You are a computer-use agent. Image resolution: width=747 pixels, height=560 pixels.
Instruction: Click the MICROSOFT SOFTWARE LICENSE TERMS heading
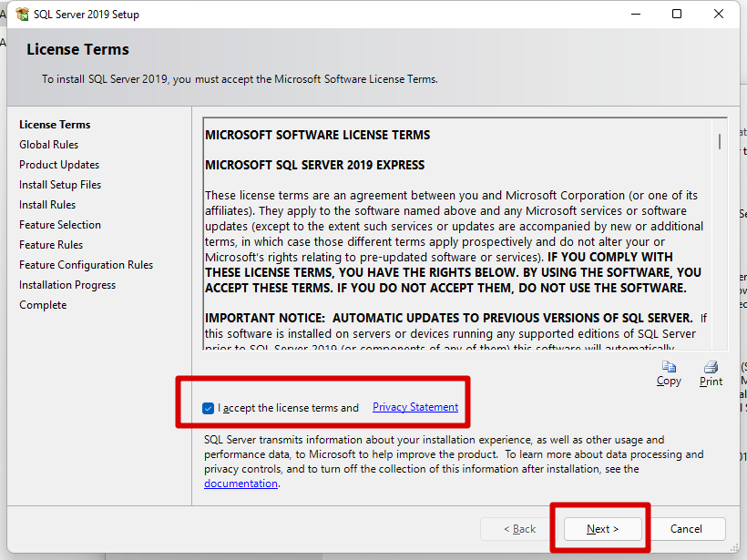pos(318,136)
